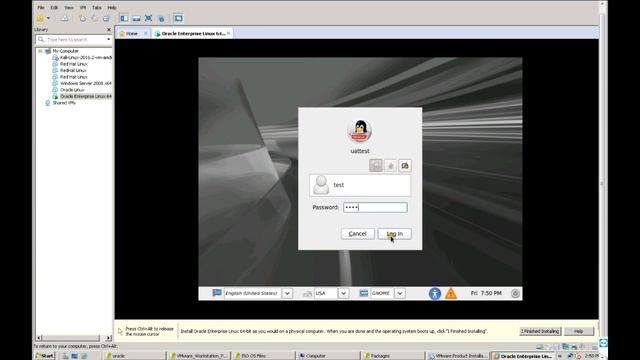
Task: Click the Send Ctrl+Alt+Del toolbar icon
Action: tap(64, 18)
